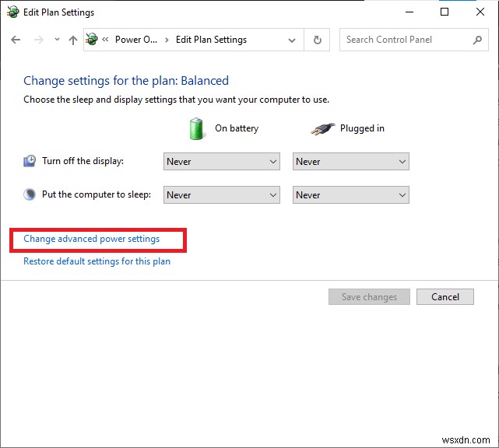The height and width of the screenshot is (448, 499).
Task: Click the search magnifier icon
Action: [477, 40]
